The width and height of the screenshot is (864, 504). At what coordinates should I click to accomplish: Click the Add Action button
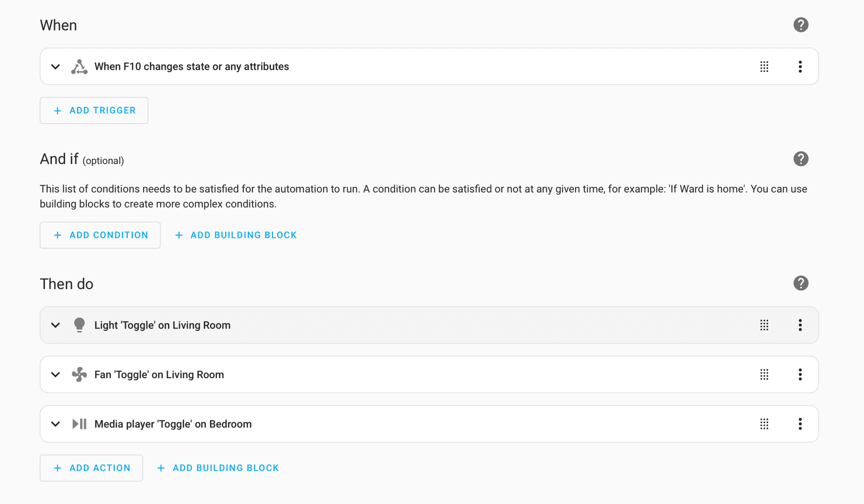(91, 468)
